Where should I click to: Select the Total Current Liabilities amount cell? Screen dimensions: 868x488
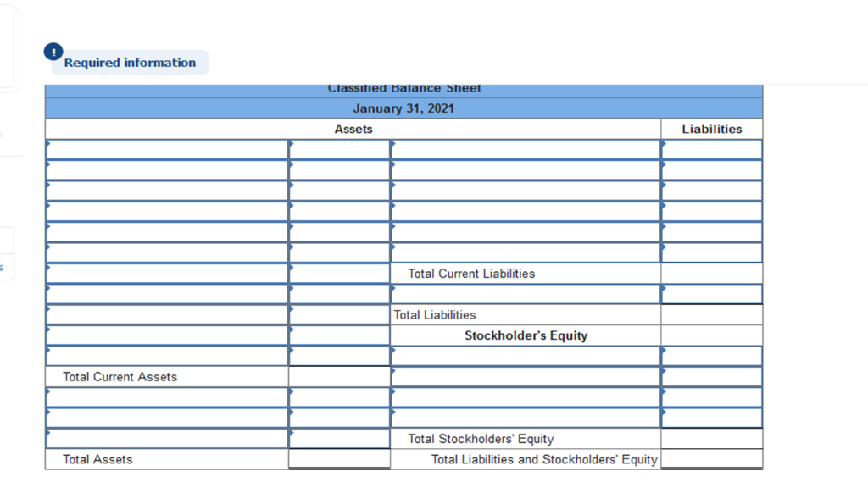[x=712, y=273]
